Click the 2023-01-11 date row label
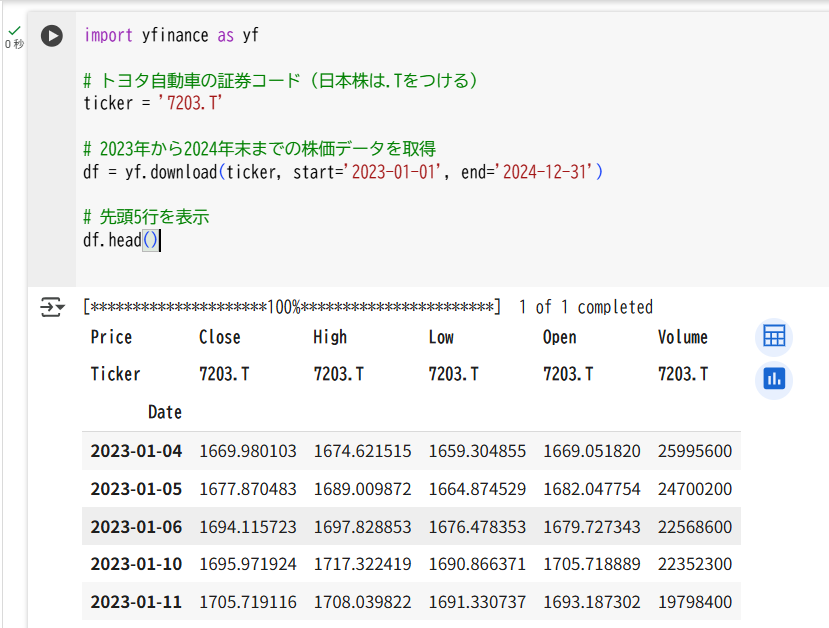Viewport: 829px width, 628px height. (136, 602)
